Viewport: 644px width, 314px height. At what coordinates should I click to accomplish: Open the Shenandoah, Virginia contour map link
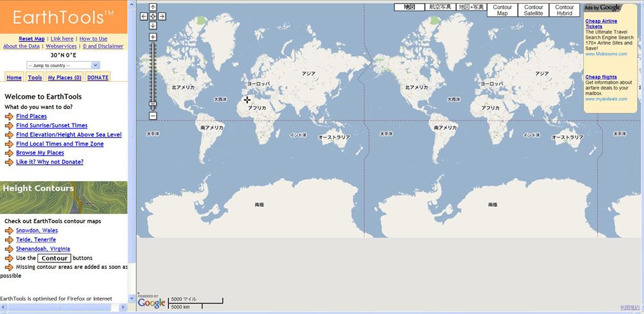(x=43, y=249)
